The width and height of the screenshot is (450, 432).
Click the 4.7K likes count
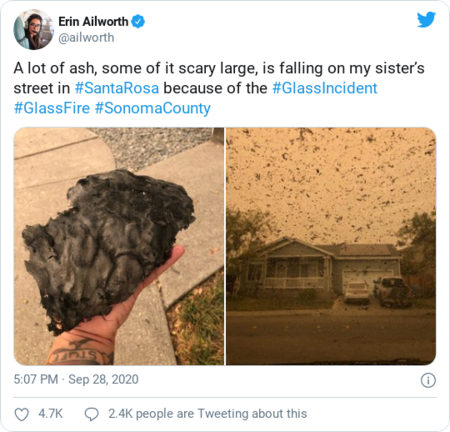point(50,414)
